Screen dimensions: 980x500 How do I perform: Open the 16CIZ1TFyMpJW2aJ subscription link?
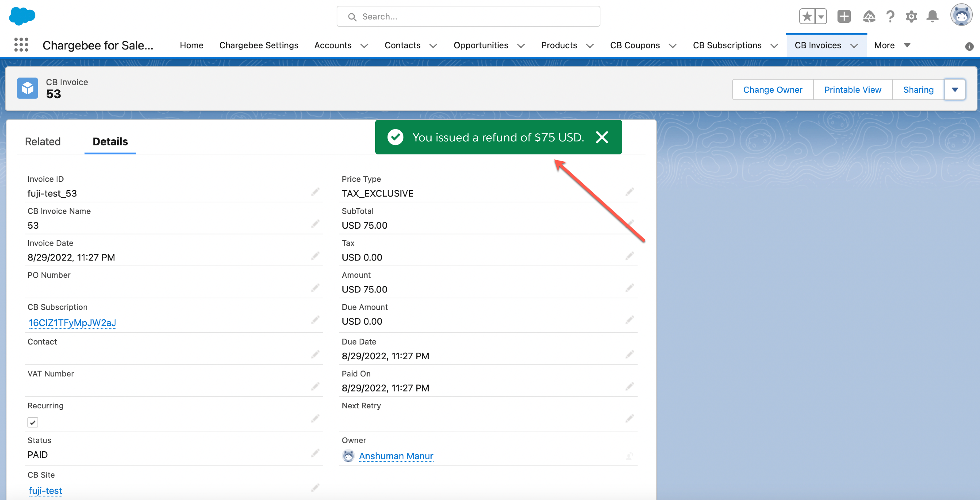72,323
